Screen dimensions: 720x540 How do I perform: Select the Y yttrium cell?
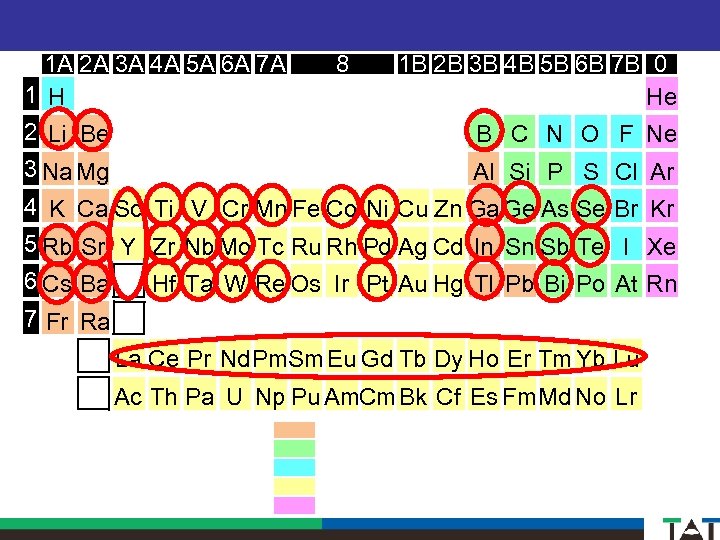point(129,243)
